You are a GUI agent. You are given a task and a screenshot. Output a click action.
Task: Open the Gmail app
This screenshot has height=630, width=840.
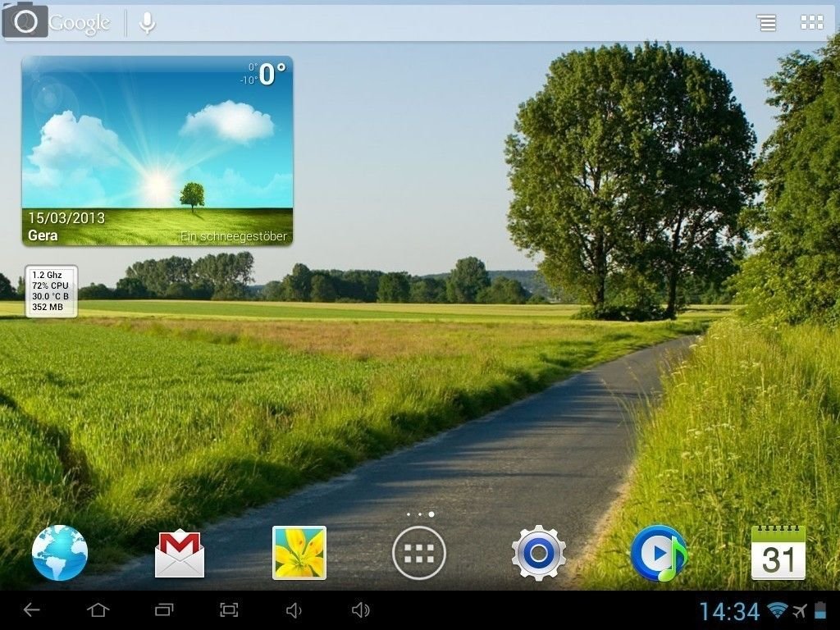180,554
